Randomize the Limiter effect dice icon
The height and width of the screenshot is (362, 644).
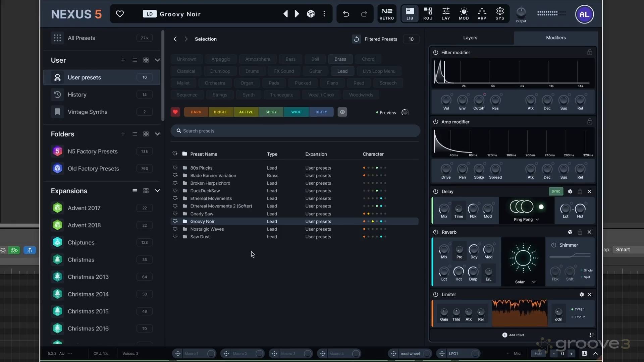point(582,294)
